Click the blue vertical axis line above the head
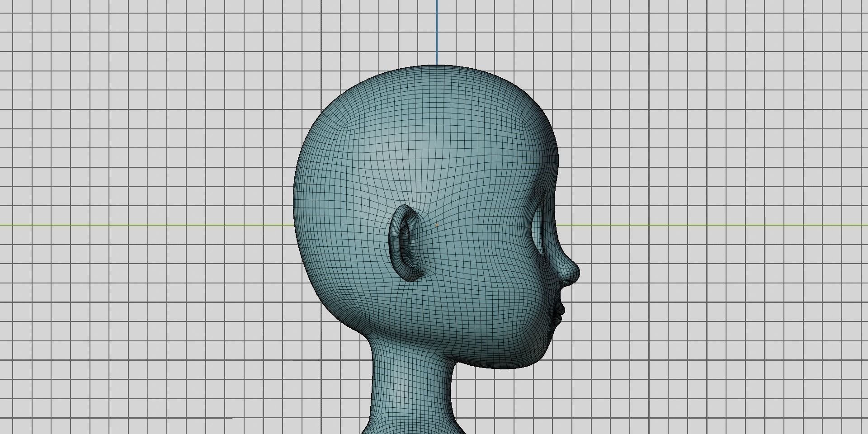Screen dimensions: 868x434 coord(437,33)
